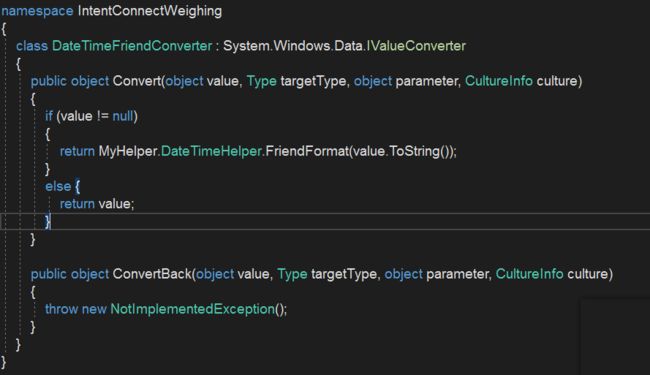The height and width of the screenshot is (375, 650).
Task: Click the ConvertBack method name
Action: (152, 274)
